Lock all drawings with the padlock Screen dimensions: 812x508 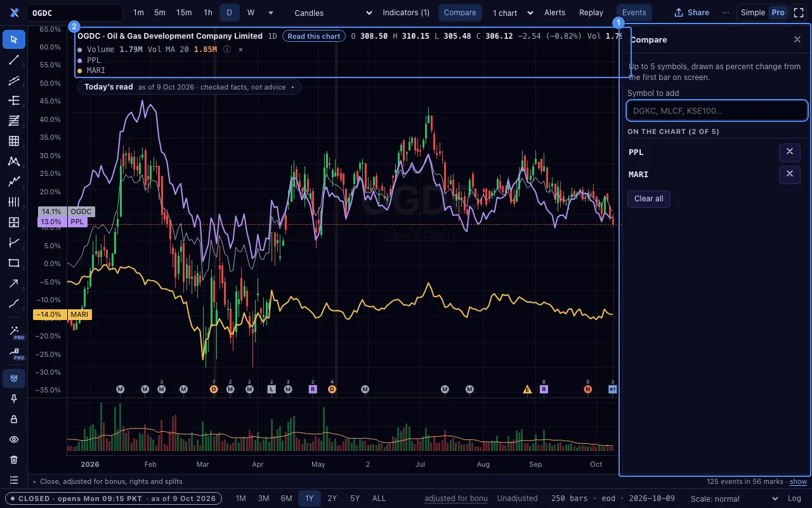[x=14, y=419]
